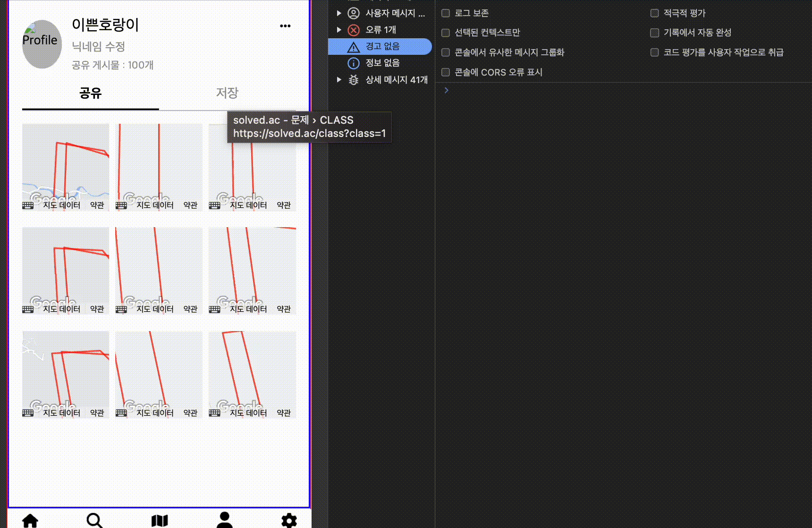Toggle the 선택된 컨텍스트만 checkbox
The image size is (812, 528).
[446, 33]
